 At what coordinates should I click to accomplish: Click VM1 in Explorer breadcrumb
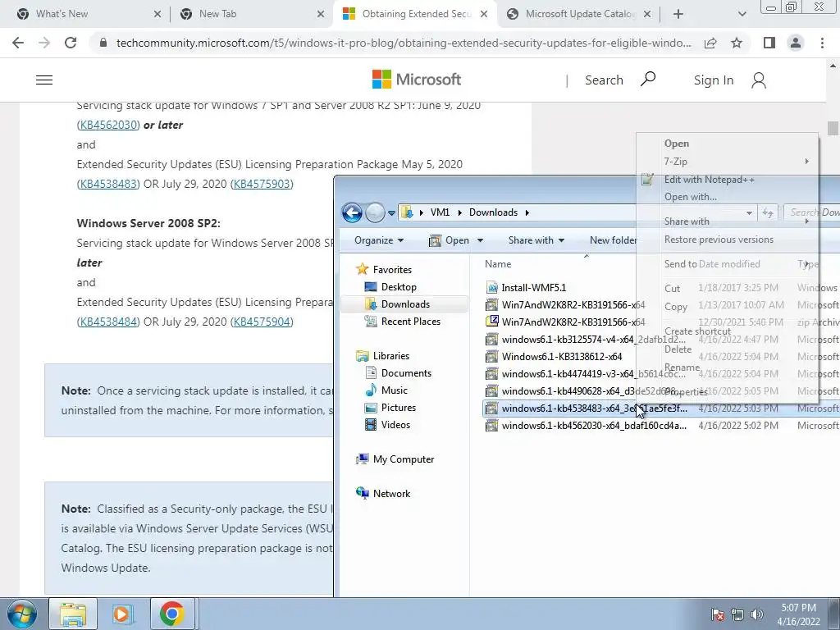pos(440,212)
